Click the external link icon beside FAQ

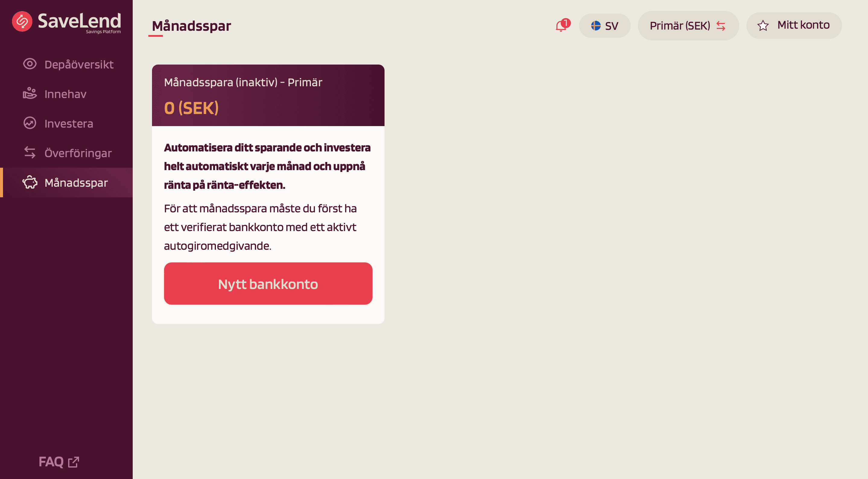[74, 462]
